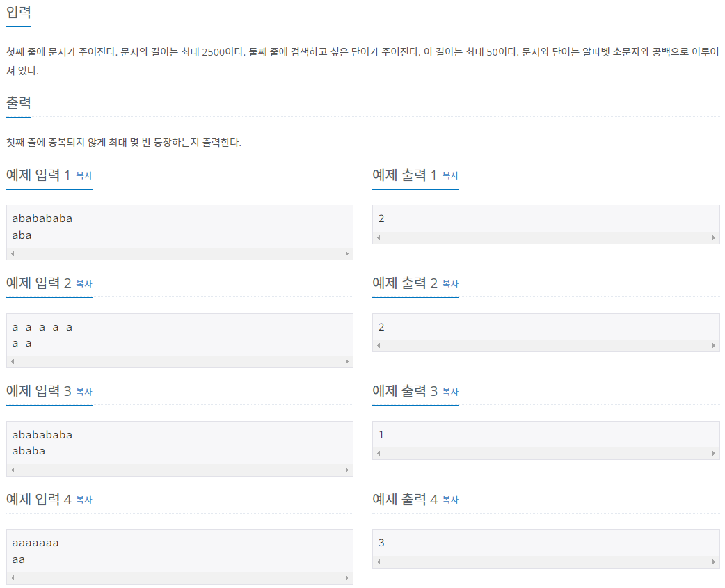Click 'a a' line in example input 2
Image resolution: width=725 pixels, height=588 pixels.
22,344
